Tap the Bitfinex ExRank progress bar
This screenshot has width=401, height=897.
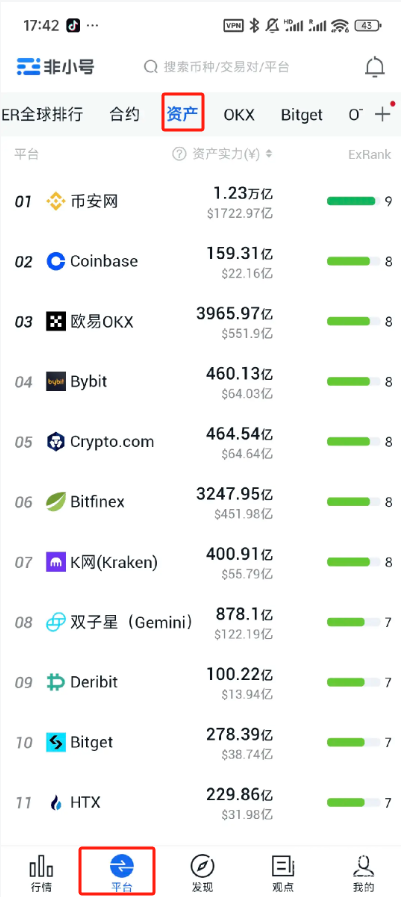point(353,502)
